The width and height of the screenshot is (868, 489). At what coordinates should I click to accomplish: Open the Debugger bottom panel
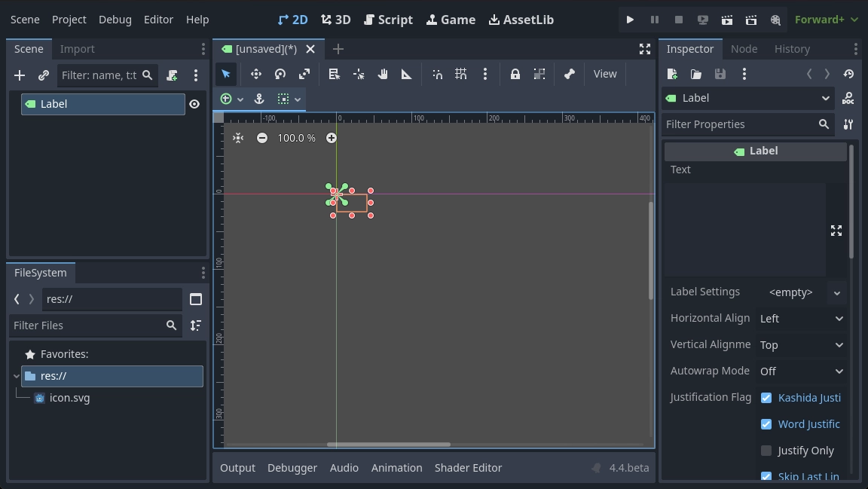point(292,467)
